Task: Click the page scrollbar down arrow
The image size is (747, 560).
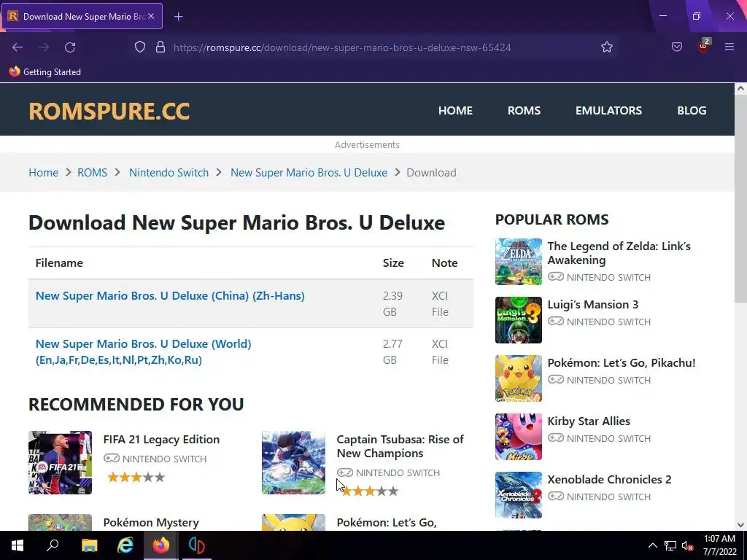Action: (x=740, y=525)
